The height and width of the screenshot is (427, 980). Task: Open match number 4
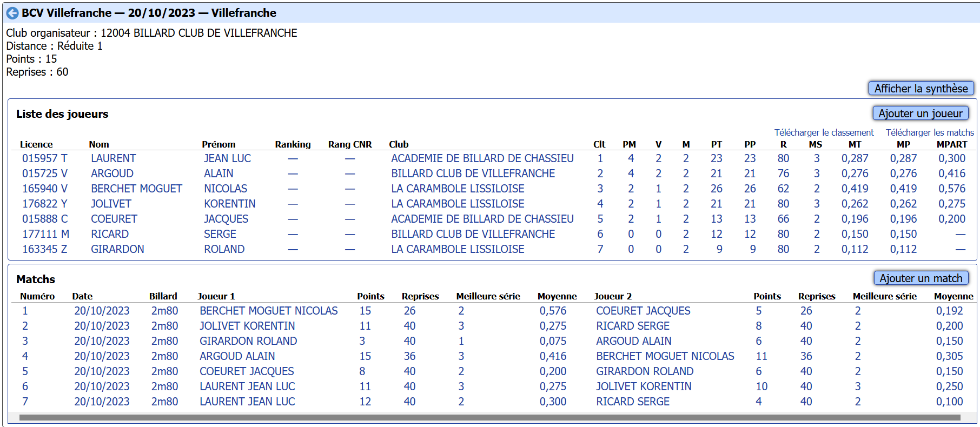pyautogui.click(x=25, y=356)
